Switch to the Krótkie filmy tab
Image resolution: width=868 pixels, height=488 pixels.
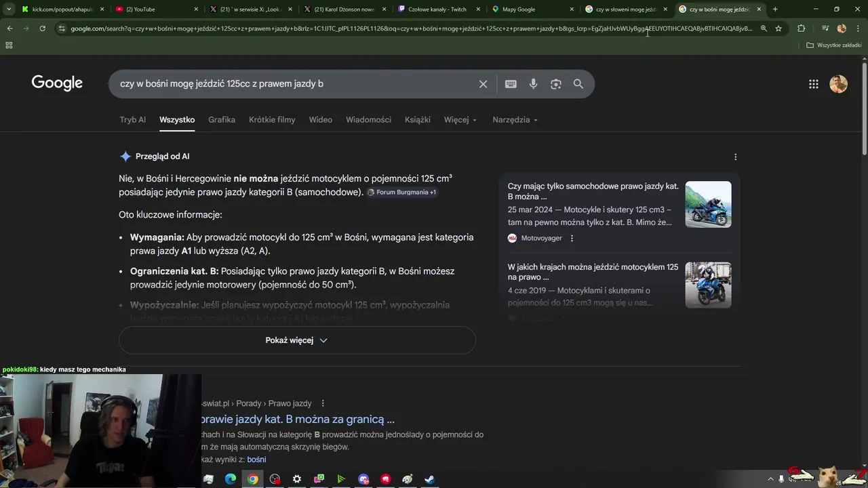[x=272, y=119]
